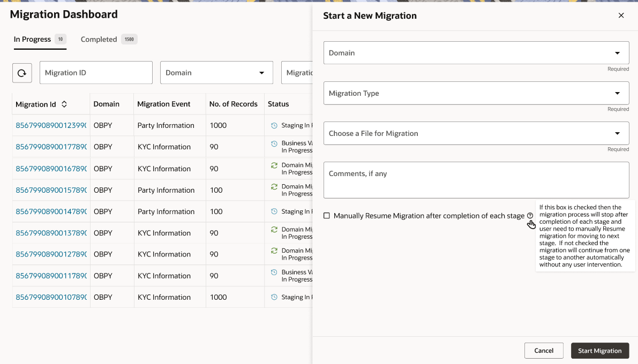Open migration link 8567990890012399

click(51, 126)
